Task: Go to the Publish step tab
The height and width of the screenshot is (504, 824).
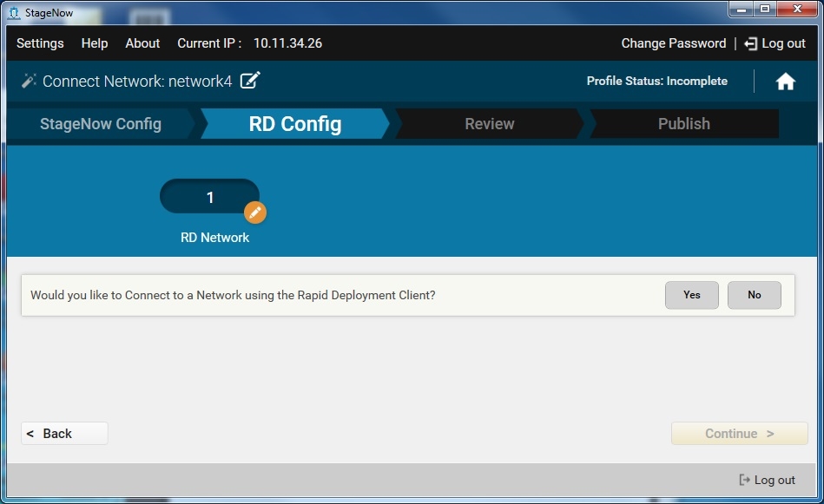Action: (x=683, y=124)
